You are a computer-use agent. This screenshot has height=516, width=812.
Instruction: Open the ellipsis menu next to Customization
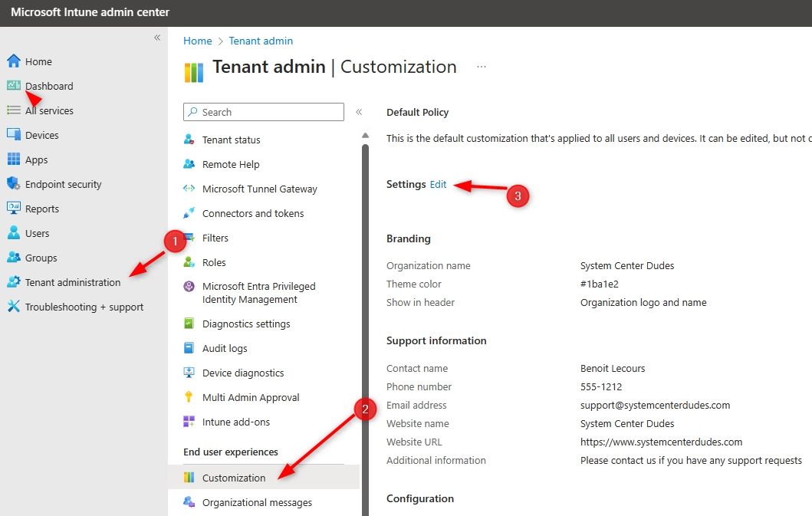click(482, 67)
